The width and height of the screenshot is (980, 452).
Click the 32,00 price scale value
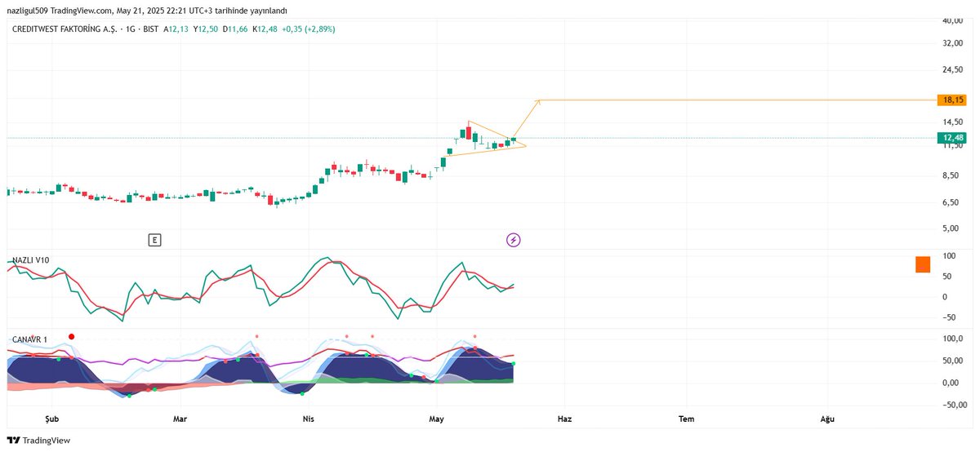pos(953,44)
